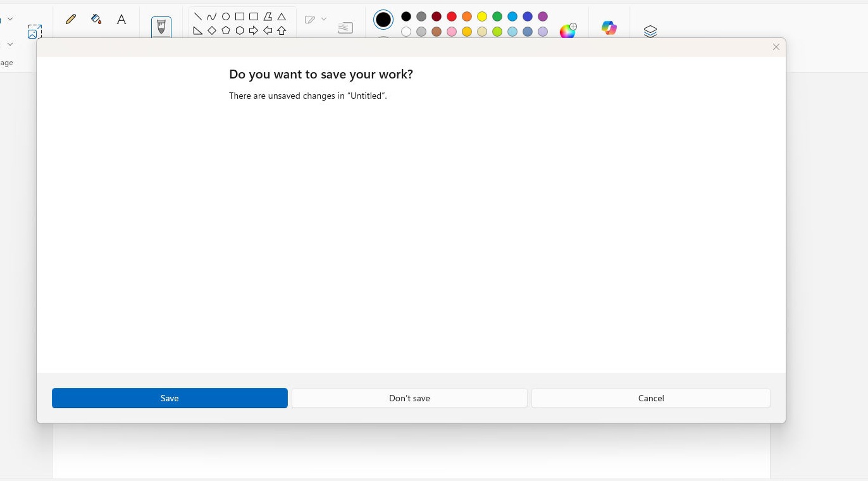Open the Copilot menu
This screenshot has width=868, height=481.
(x=609, y=28)
